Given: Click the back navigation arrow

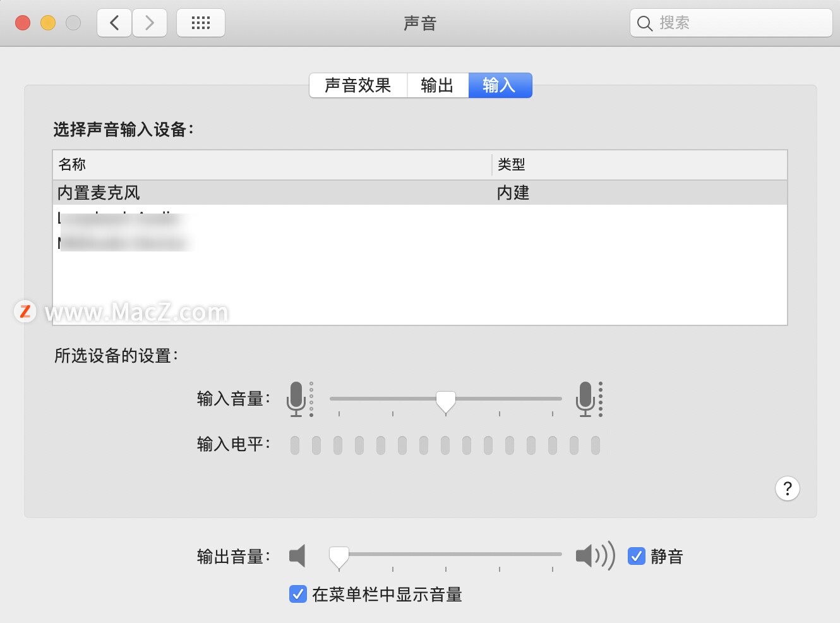Looking at the screenshot, I should click(114, 22).
